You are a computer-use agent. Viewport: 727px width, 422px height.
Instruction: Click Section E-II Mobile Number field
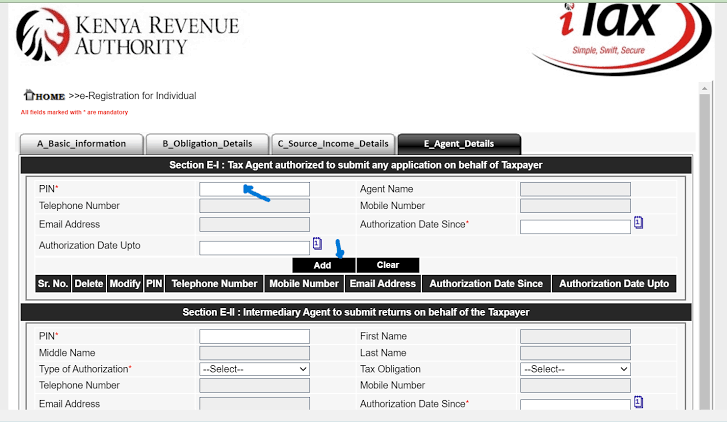[x=575, y=385]
